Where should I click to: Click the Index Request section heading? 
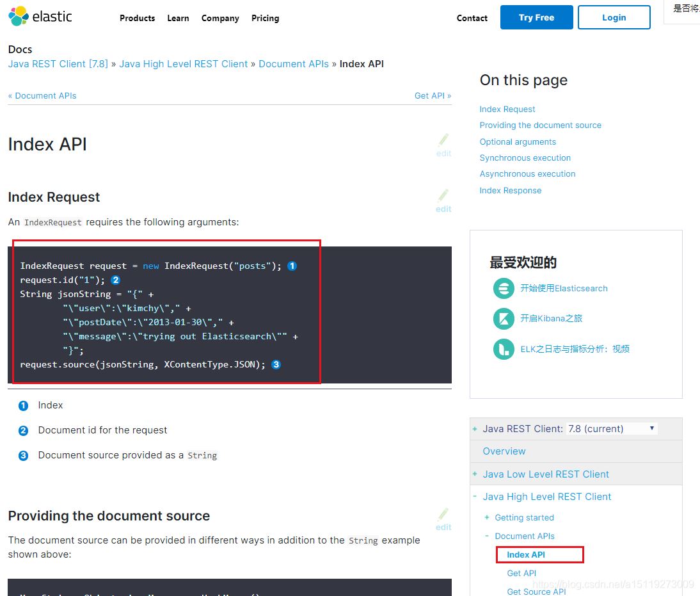point(54,197)
